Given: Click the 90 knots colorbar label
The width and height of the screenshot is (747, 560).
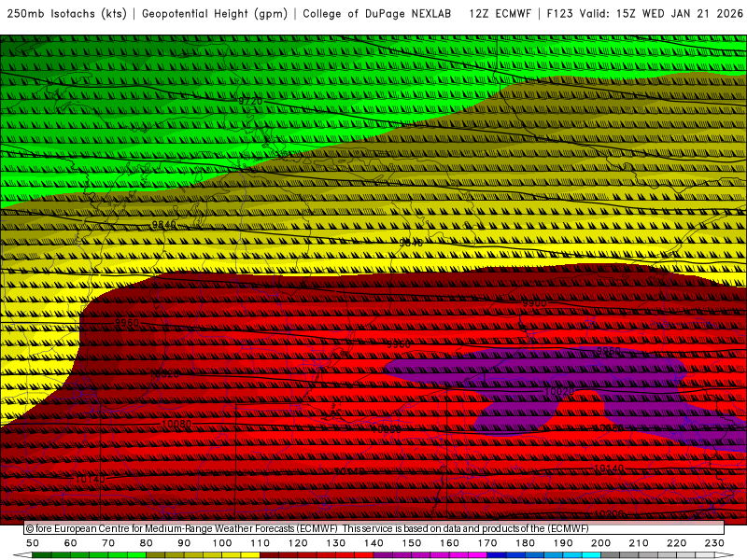Looking at the screenshot, I should (x=184, y=543).
